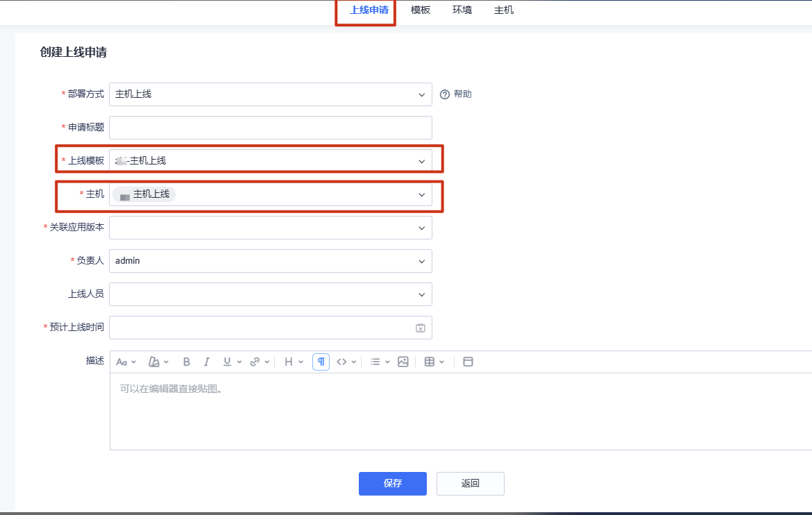Insert a hyperlink in the editor
This screenshot has height=515, width=812.
[255, 362]
